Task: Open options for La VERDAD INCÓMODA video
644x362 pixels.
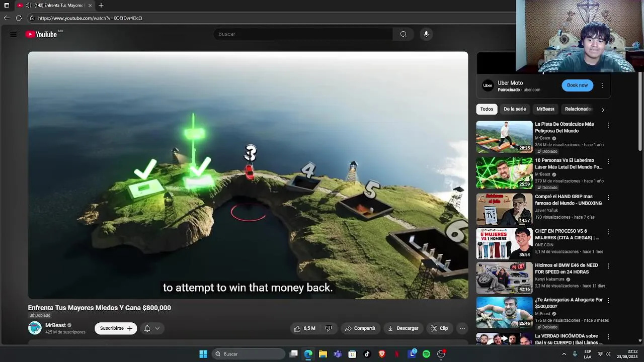Action: pyautogui.click(x=608, y=337)
